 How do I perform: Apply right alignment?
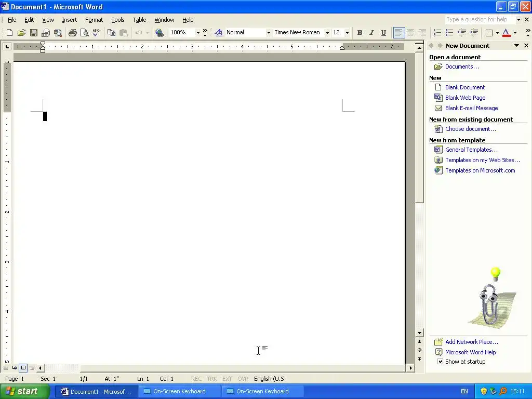pos(422,33)
